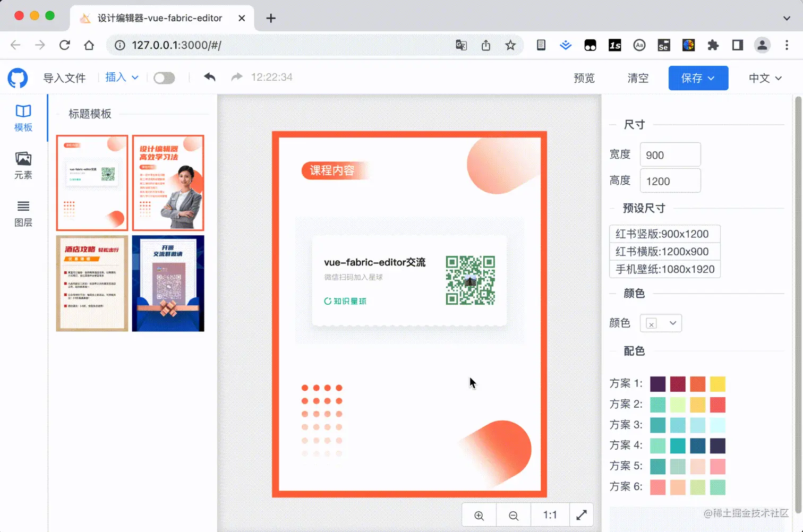Select preset 红书竖版:900x1200

664,234
